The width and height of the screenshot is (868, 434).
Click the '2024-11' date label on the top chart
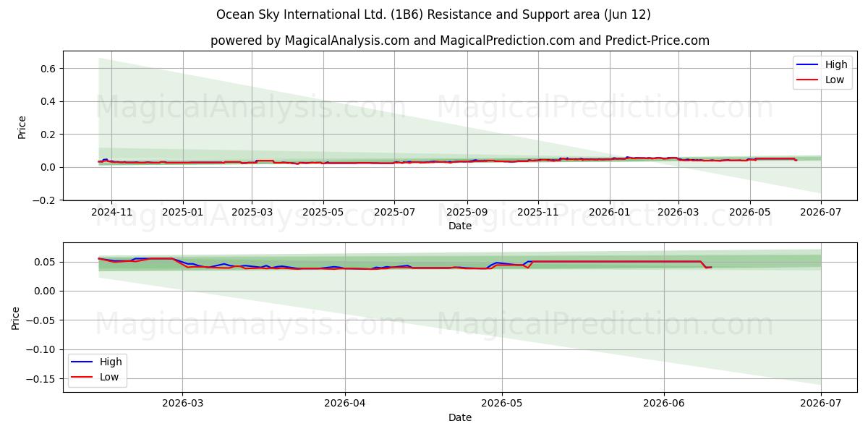(111, 213)
